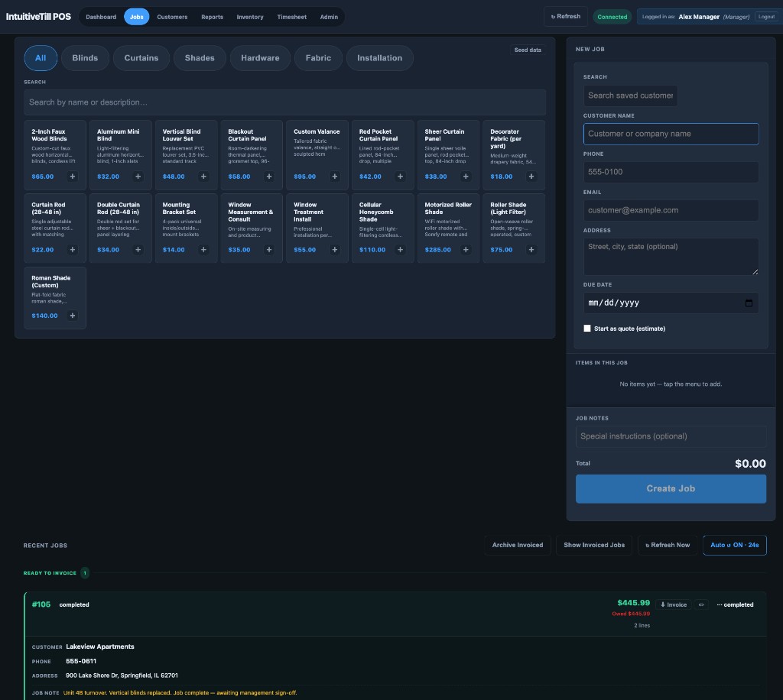This screenshot has width=783, height=700.
Task: Switch to Inventory tab
Action: 250,17
